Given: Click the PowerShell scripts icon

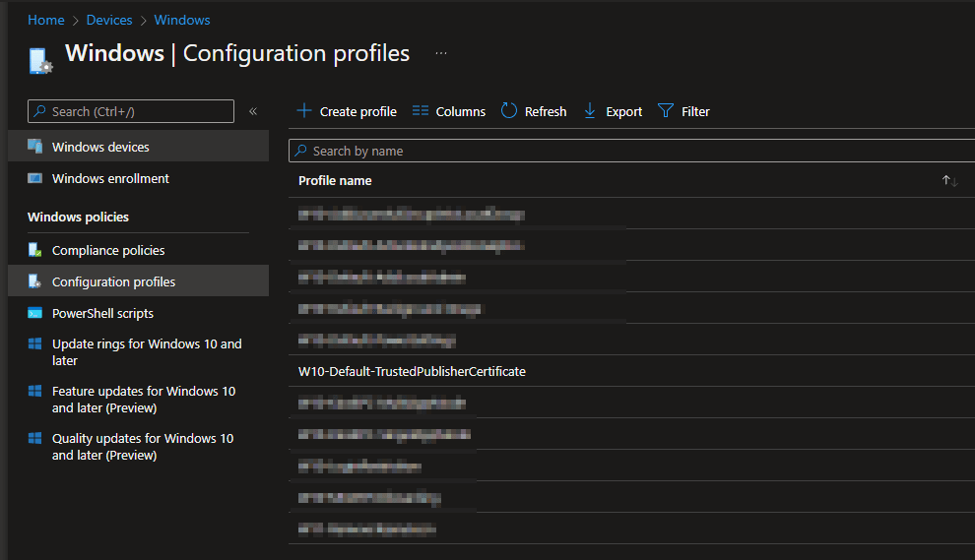Looking at the screenshot, I should pyautogui.click(x=35, y=313).
